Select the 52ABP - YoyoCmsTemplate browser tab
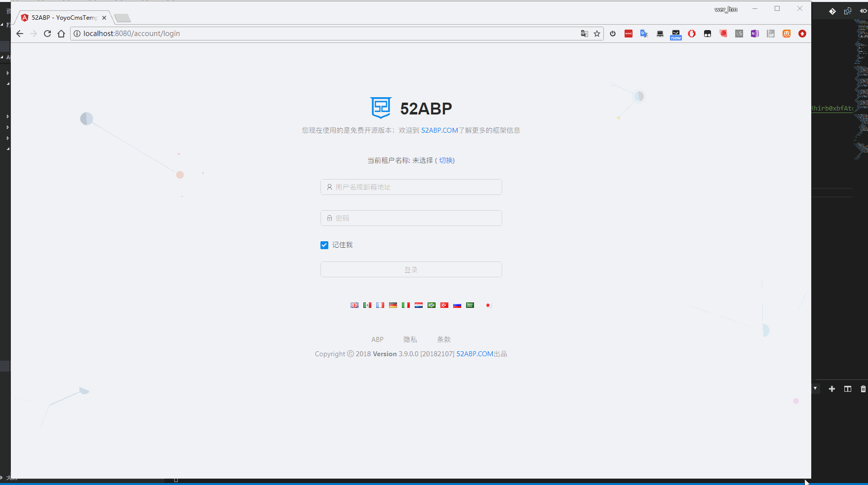This screenshot has height=485, width=868. click(x=64, y=18)
